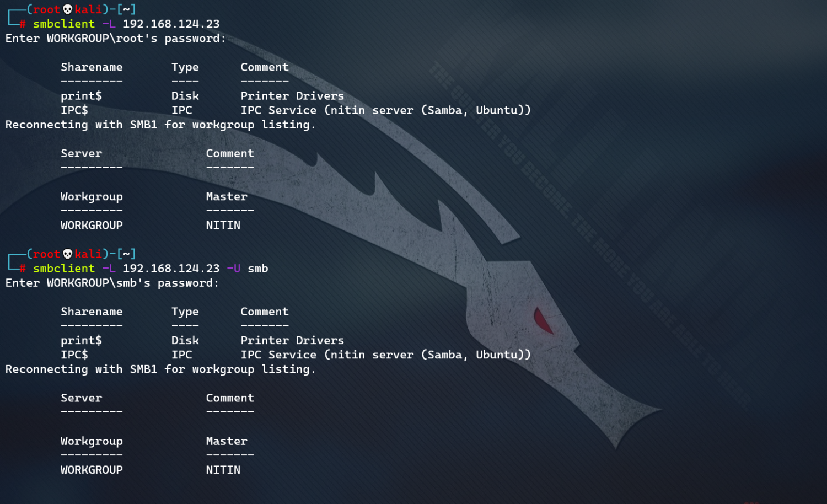Click skull icon in prompt above root's password line
Image resolution: width=827 pixels, height=504 pixels.
[x=67, y=9]
